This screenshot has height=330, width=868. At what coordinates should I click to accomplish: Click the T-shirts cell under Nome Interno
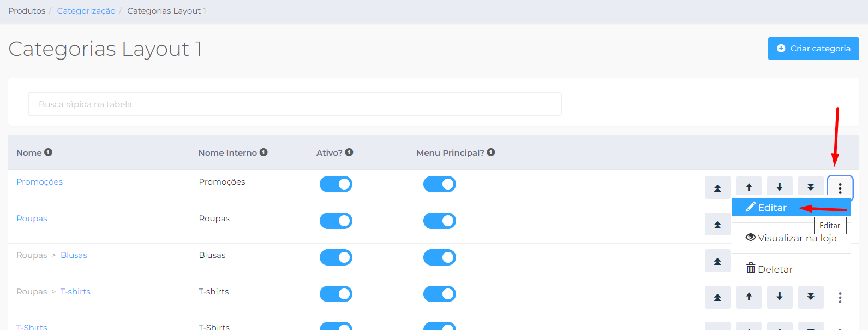(x=214, y=292)
